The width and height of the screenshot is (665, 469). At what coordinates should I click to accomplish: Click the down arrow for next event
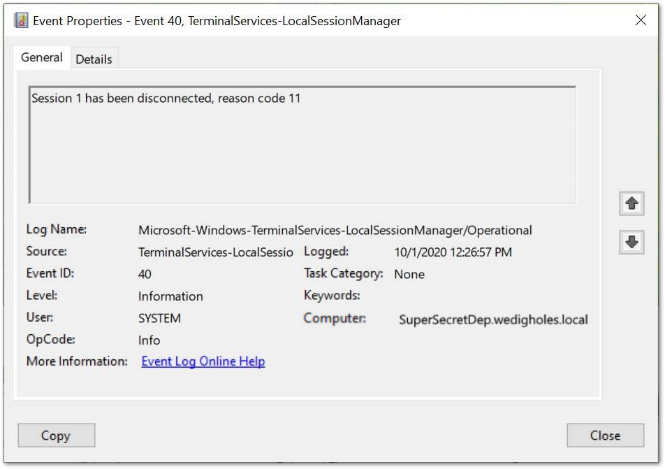[631, 242]
